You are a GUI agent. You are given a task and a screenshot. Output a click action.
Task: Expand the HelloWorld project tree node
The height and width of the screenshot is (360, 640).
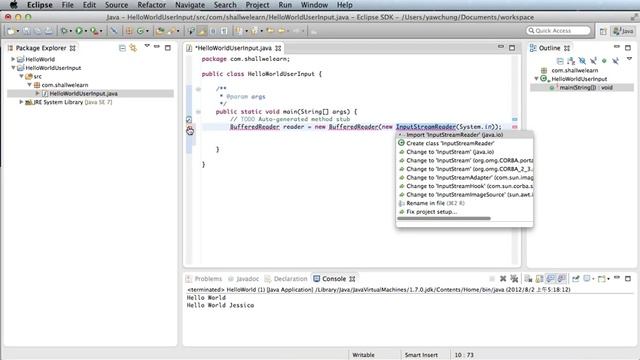[x=13, y=59]
